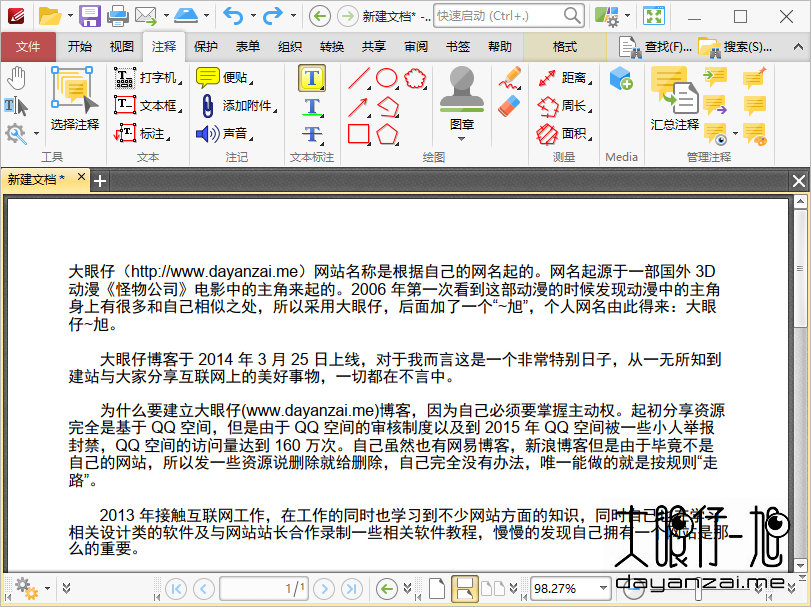
Task: Expand the open folder dropdown arrow
Action: pos(70,16)
